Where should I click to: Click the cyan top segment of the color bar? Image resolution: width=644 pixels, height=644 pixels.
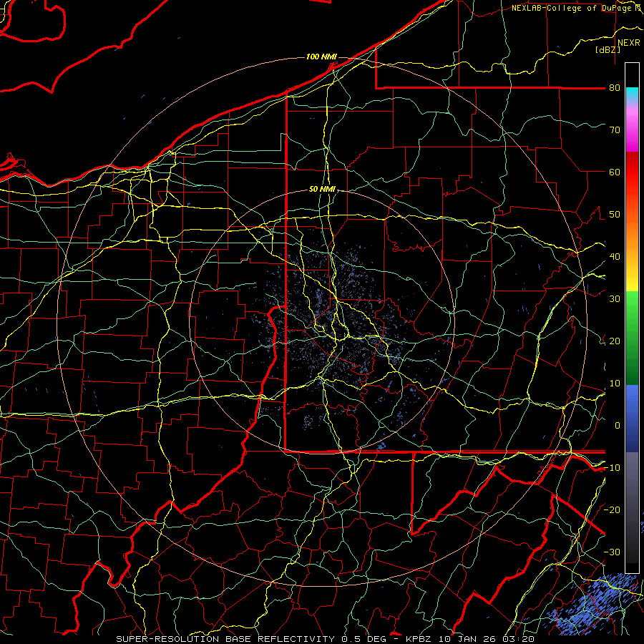click(x=632, y=94)
